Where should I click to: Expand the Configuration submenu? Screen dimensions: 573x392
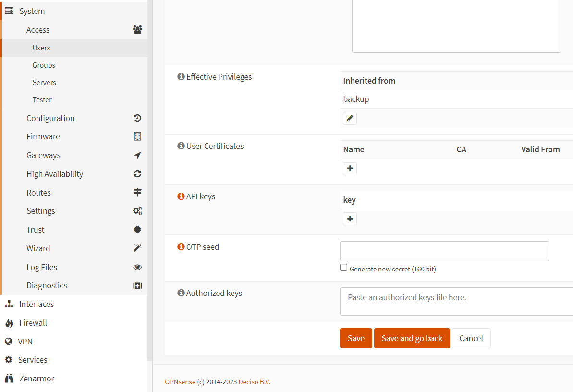(74, 118)
